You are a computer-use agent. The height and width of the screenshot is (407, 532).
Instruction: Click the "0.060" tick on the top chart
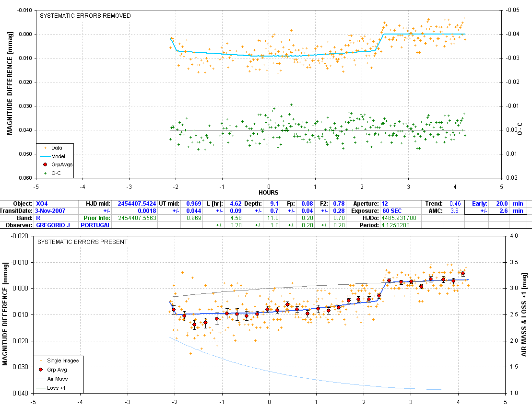tap(24, 178)
